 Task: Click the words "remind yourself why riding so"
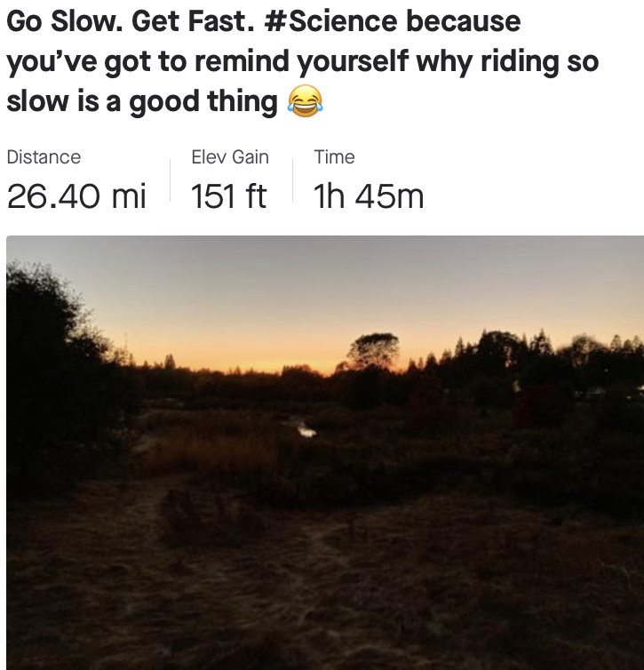397,61
